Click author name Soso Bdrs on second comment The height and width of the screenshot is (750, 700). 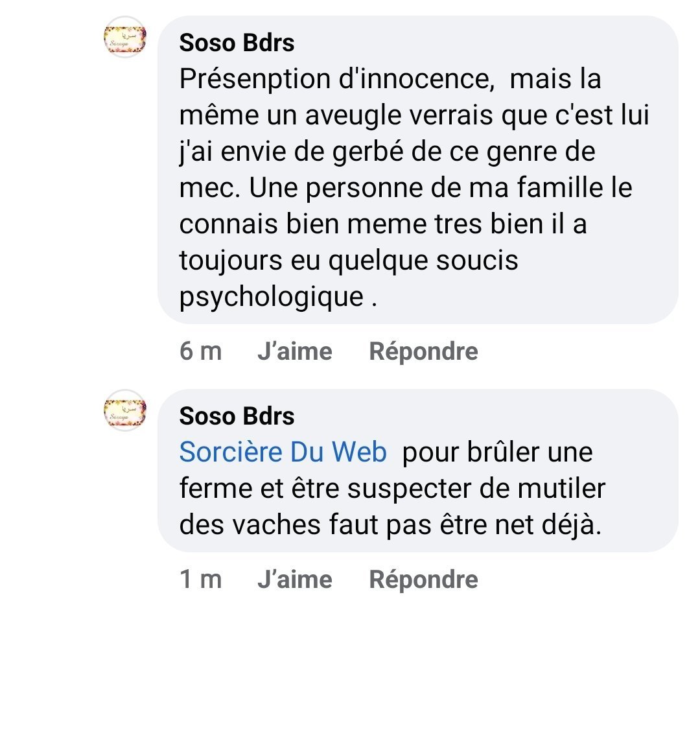click(237, 416)
